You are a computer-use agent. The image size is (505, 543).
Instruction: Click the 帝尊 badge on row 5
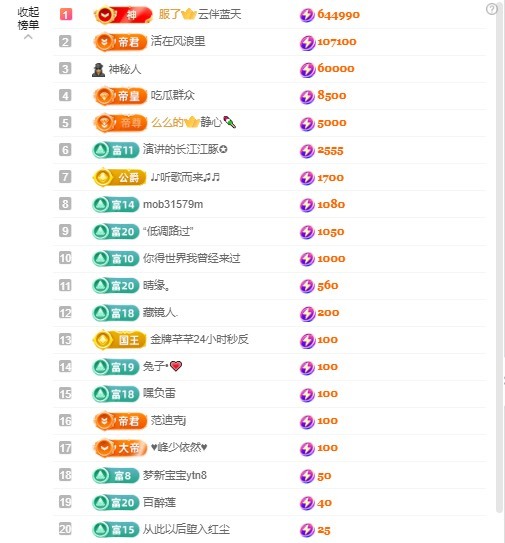click(121, 123)
